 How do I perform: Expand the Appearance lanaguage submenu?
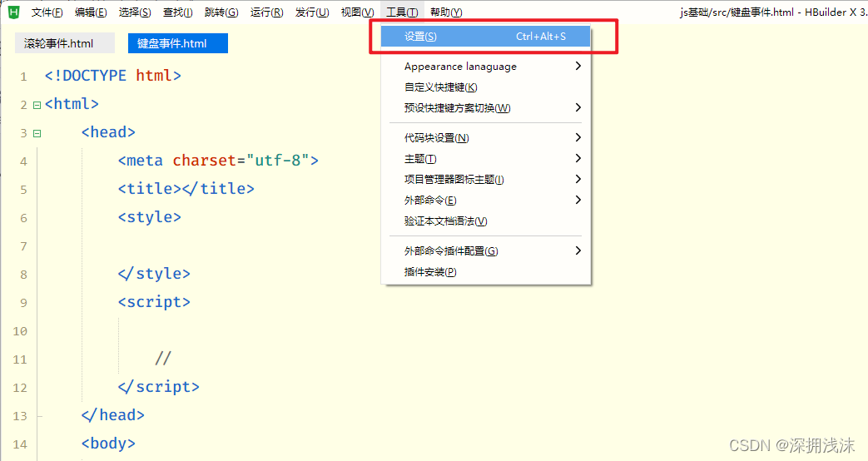pos(486,67)
